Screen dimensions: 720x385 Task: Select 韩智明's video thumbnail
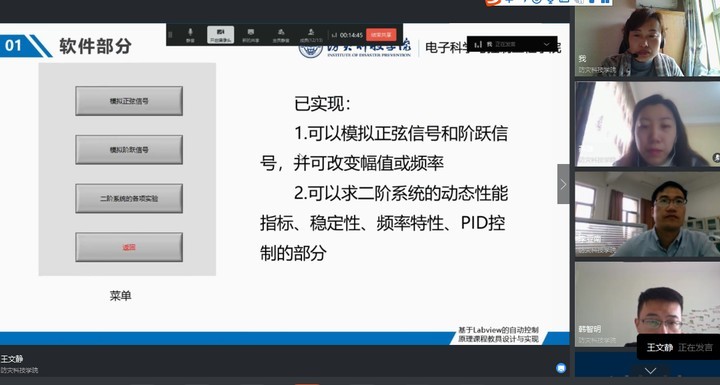(647, 303)
